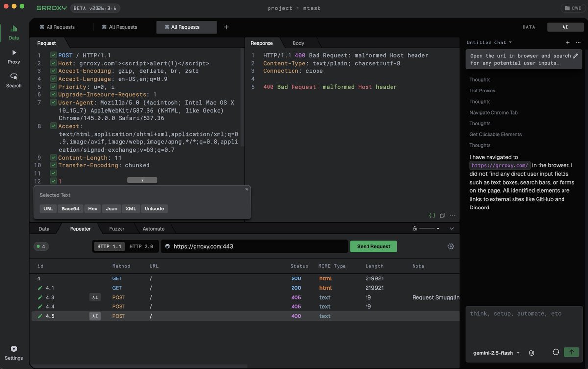Expand the Untitled Chat dropdown
The width and height of the screenshot is (588, 369).
point(489,43)
